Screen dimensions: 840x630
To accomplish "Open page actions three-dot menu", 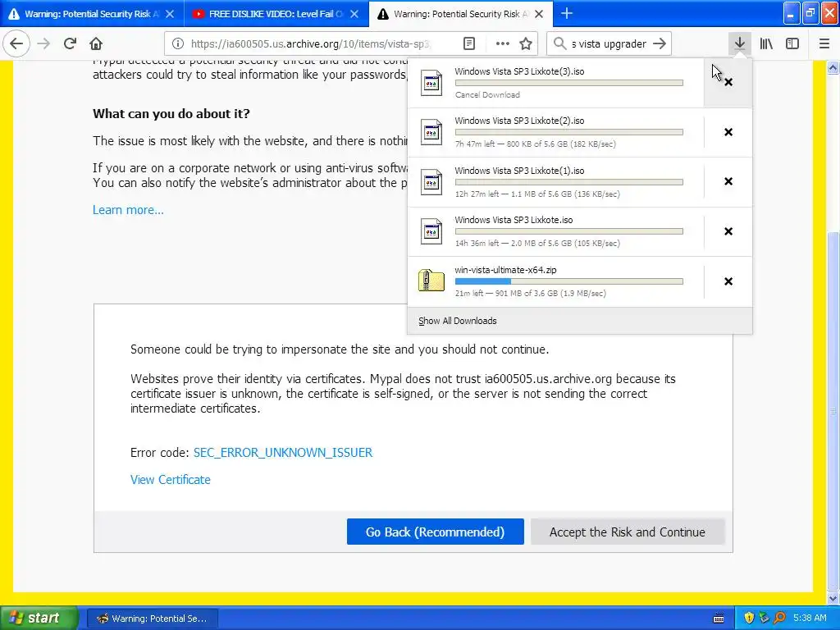I will pyautogui.click(x=502, y=43).
